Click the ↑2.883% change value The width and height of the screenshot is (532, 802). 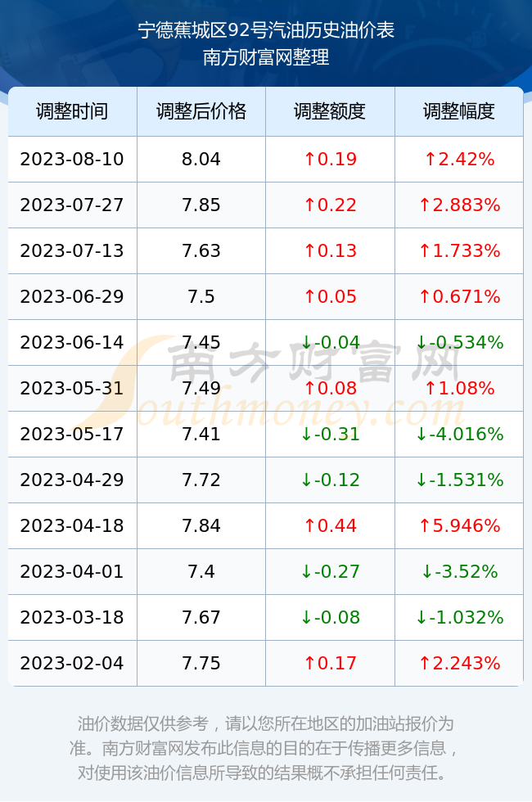[459, 205]
